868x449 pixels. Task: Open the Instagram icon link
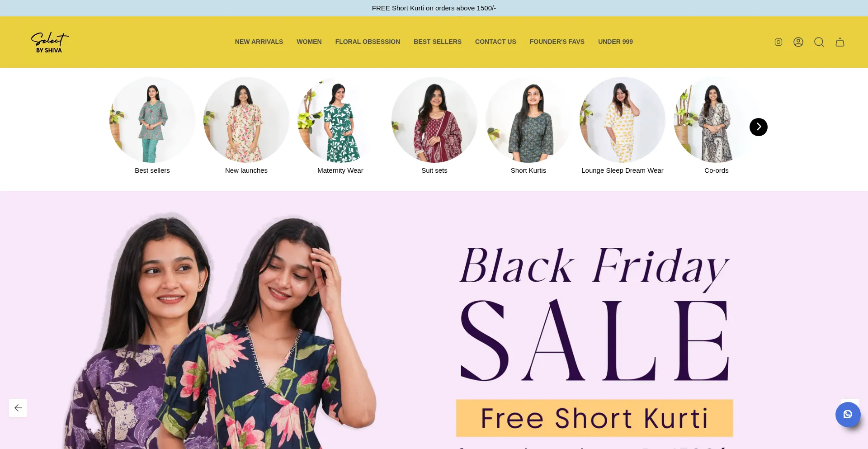pos(778,42)
